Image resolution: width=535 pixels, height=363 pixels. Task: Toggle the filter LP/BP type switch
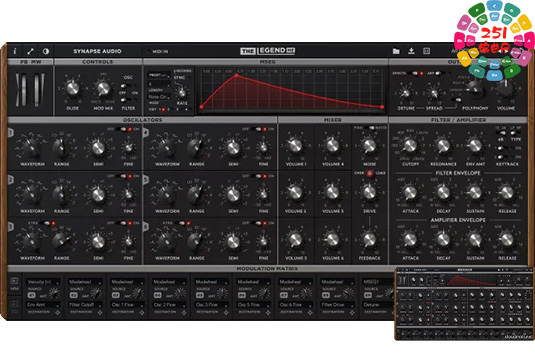coord(516,133)
